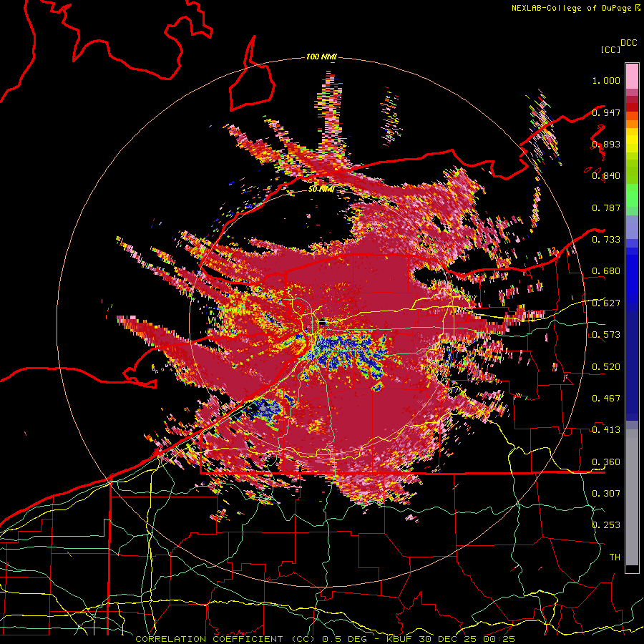The width and height of the screenshot is (644, 644).
Task: Click the 30 DEC 25 date text
Action: point(449,639)
